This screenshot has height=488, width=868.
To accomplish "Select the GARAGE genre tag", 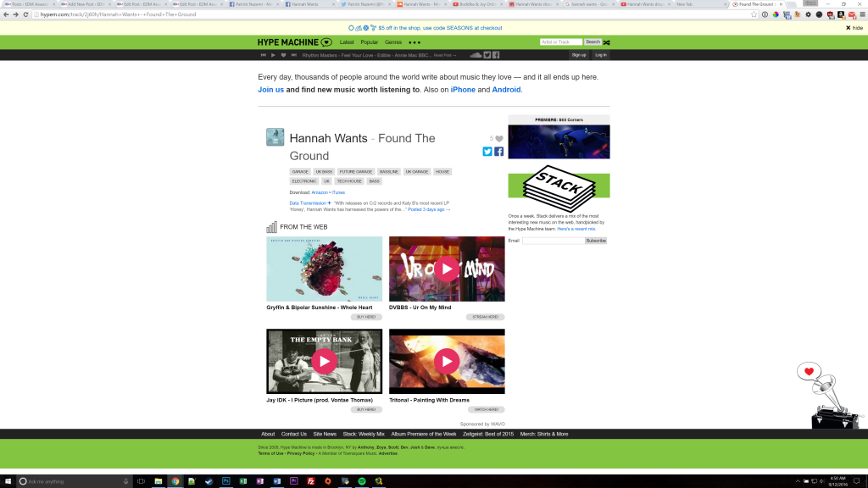I will coord(300,172).
